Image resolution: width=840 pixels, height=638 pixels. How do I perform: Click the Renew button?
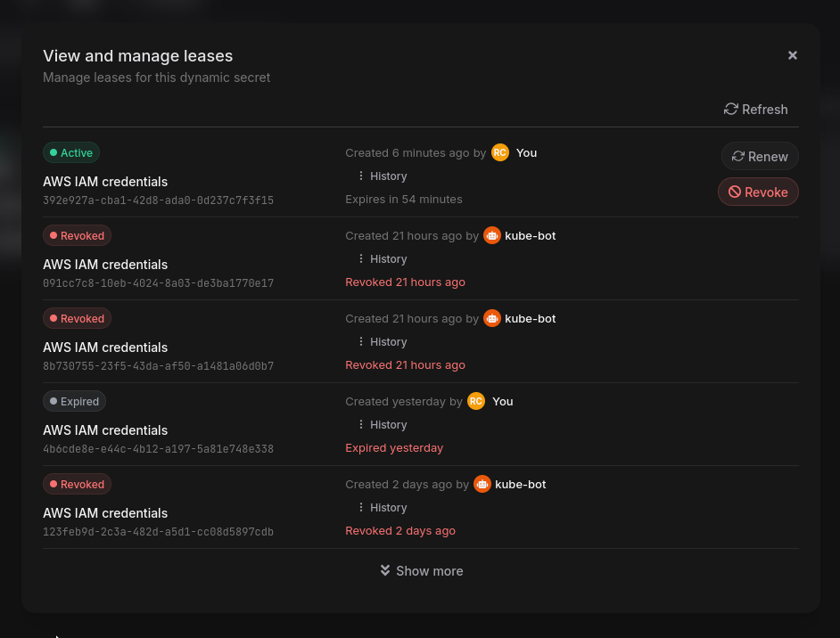point(760,156)
